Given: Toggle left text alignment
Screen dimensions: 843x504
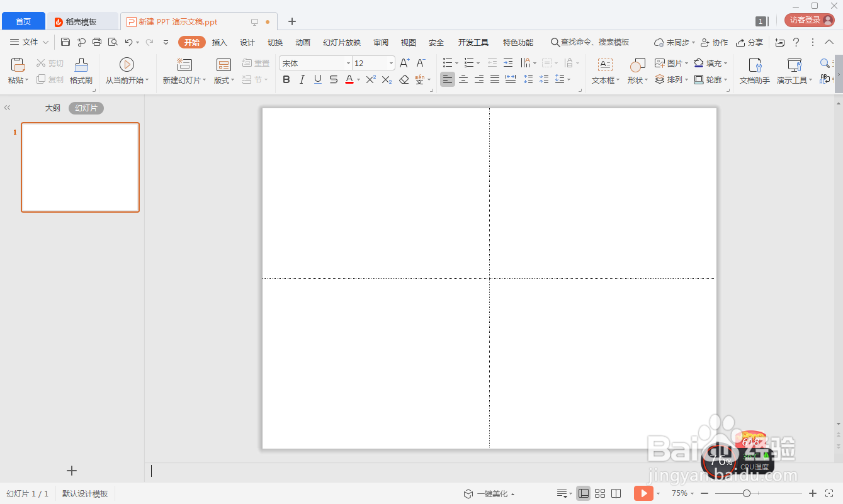Looking at the screenshot, I should [x=448, y=79].
